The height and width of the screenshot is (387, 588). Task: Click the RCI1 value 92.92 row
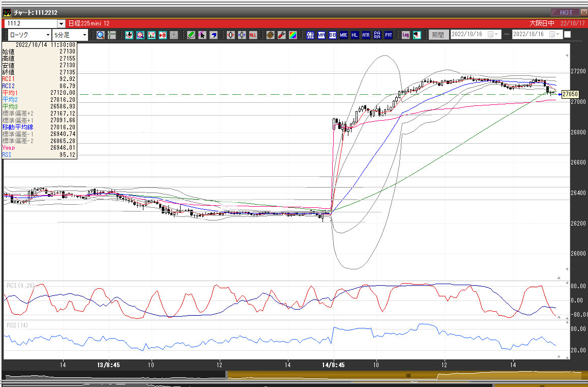[39, 79]
